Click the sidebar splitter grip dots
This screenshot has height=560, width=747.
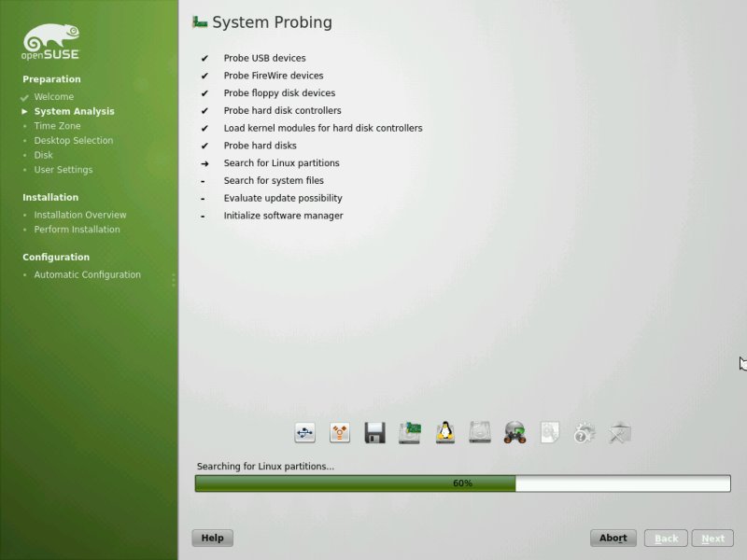point(174,280)
